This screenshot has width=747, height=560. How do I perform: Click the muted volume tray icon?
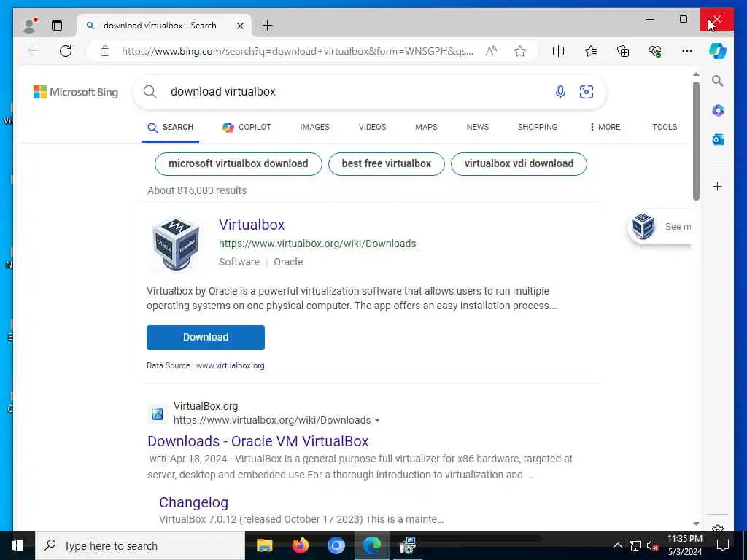[652, 545]
